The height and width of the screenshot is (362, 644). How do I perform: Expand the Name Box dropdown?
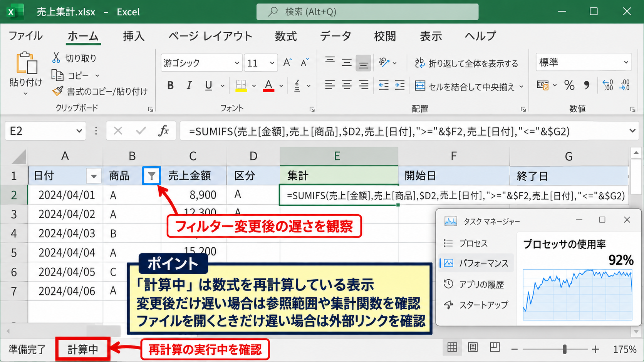pyautogui.click(x=79, y=131)
